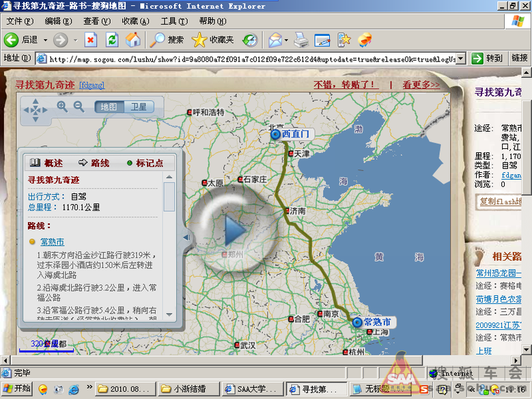Viewport: 532px width, 399px height.
Task: Click the 链接 Links toolbar label
Action: click(520, 58)
